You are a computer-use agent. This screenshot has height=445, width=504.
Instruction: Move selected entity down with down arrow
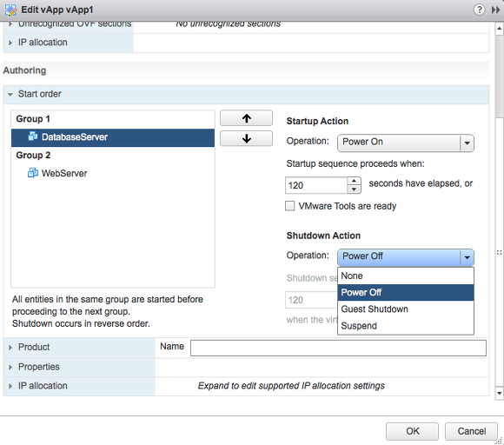click(x=246, y=138)
